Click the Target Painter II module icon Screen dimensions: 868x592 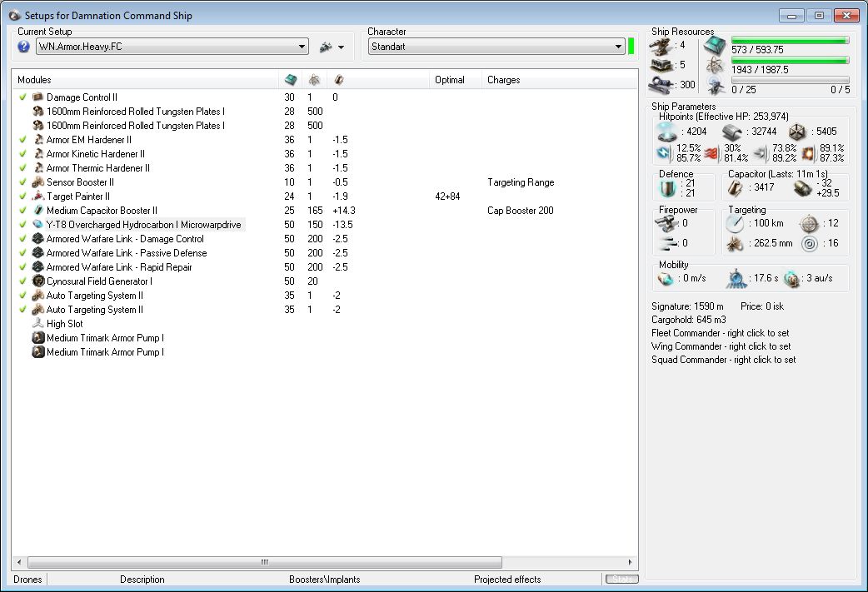(37, 196)
